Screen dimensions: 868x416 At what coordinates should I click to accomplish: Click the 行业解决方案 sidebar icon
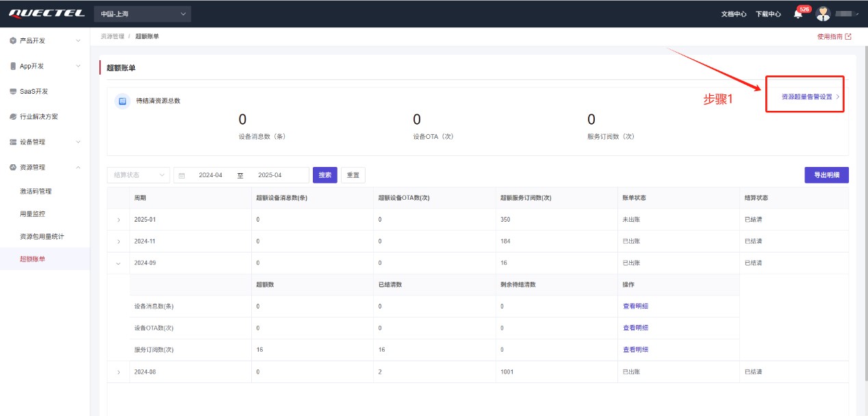[13, 117]
